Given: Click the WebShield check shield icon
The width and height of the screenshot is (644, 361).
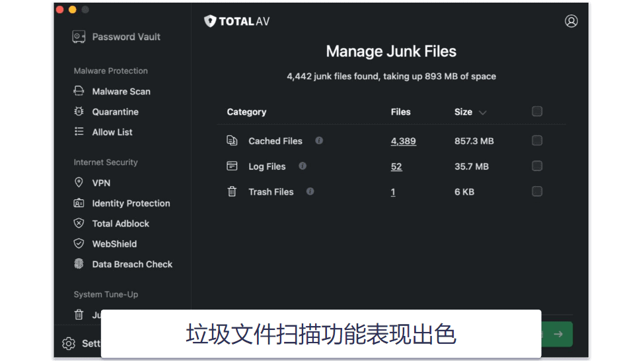Looking at the screenshot, I should pyautogui.click(x=79, y=244).
